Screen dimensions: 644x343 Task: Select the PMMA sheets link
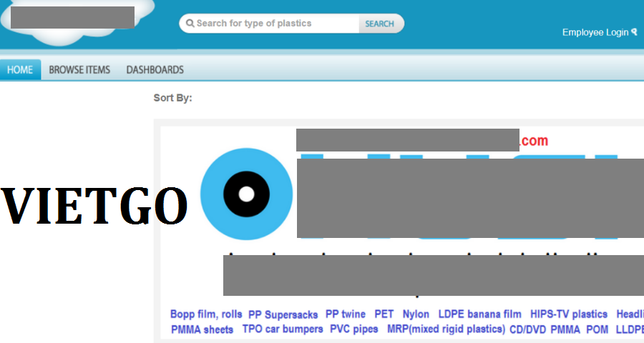click(202, 329)
